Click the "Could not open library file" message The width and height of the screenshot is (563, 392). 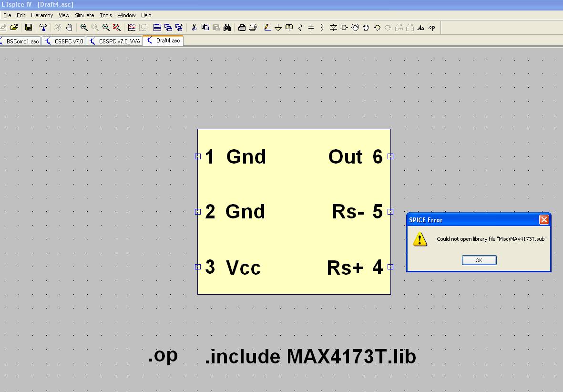point(491,239)
